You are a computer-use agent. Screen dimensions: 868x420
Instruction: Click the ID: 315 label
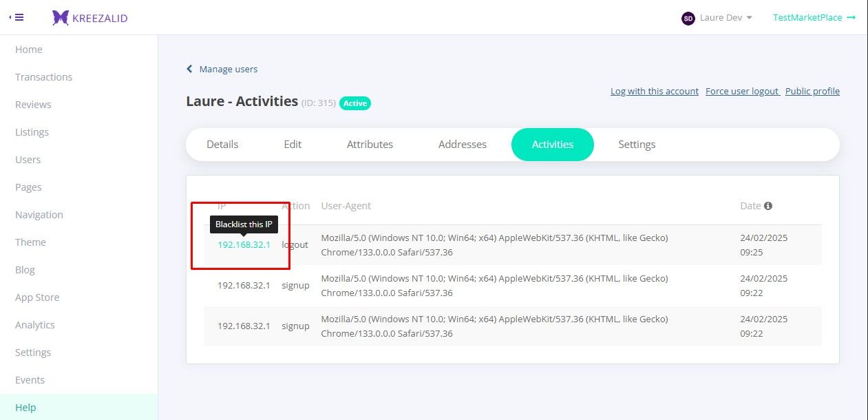(x=319, y=103)
